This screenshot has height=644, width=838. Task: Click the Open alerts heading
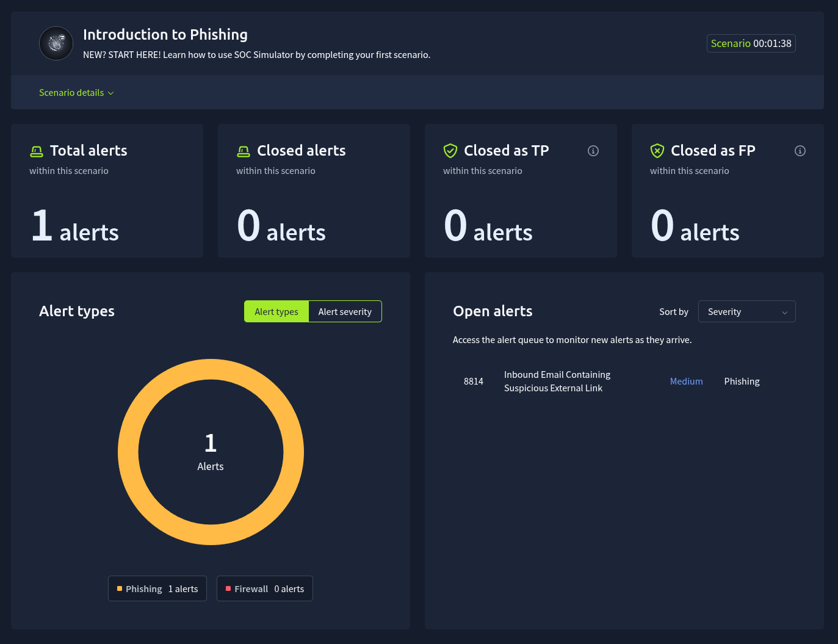(493, 311)
